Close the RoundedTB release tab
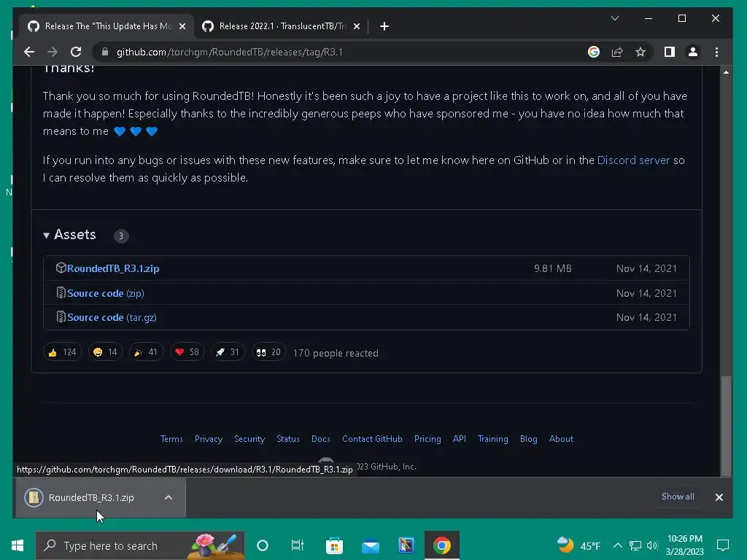The width and height of the screenshot is (747, 560). click(x=182, y=26)
